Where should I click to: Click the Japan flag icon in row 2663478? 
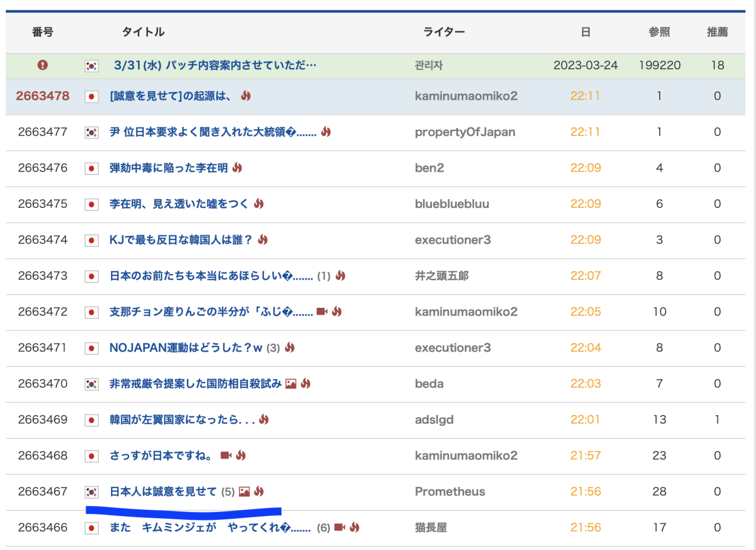(x=91, y=96)
